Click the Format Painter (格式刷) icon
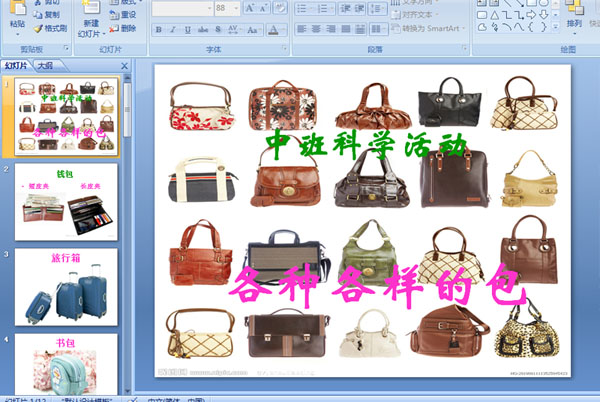The image size is (600, 402). coord(38,28)
